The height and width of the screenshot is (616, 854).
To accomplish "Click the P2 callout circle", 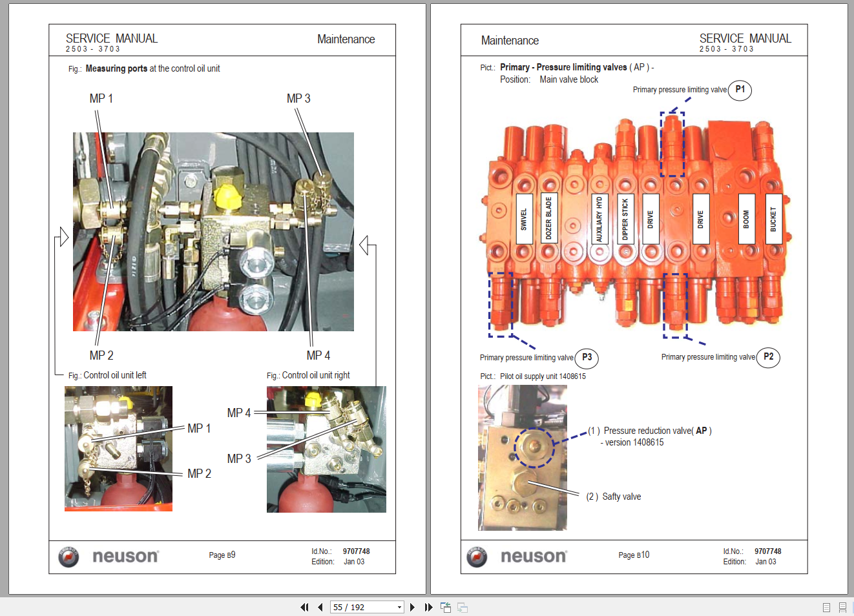I will 768,358.
